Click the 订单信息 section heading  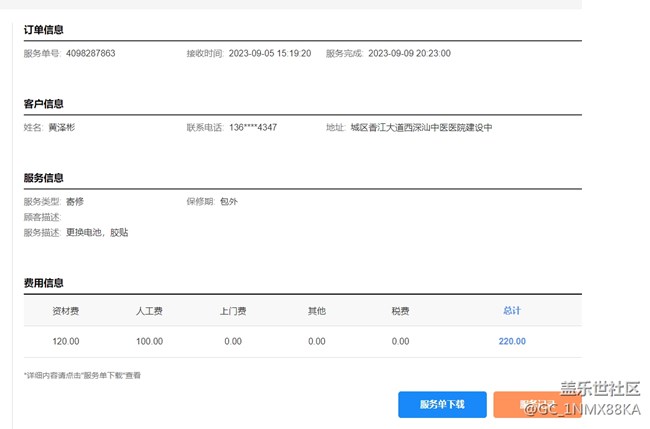[x=44, y=30]
